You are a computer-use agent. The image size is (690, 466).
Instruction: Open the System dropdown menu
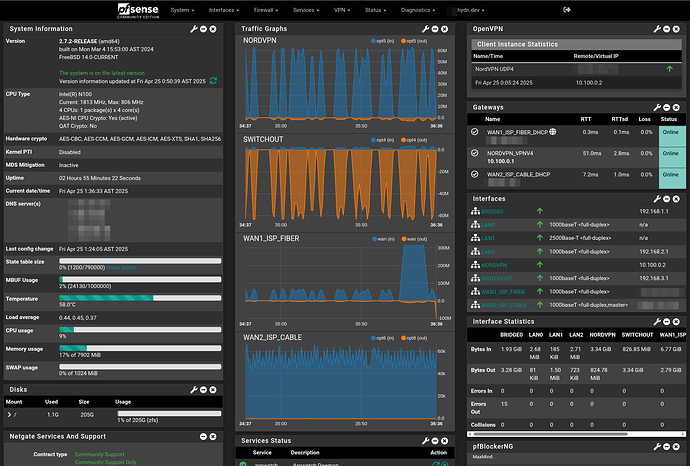(182, 10)
